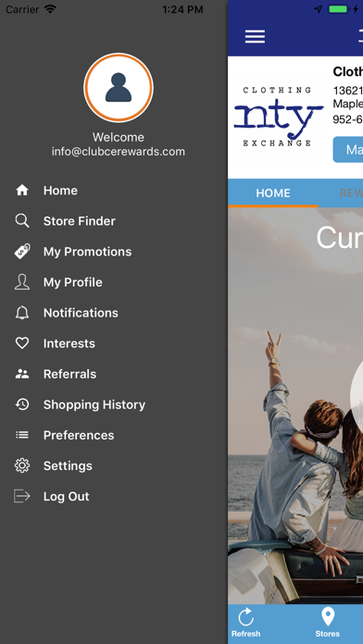
Task: Open Notifications from the drawer
Action: pyautogui.click(x=81, y=313)
